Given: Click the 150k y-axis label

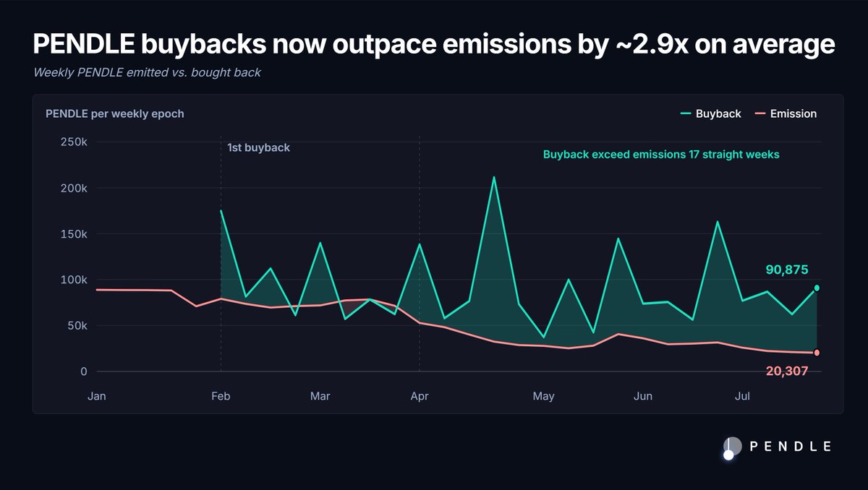Looking at the screenshot, I should pyautogui.click(x=73, y=234).
